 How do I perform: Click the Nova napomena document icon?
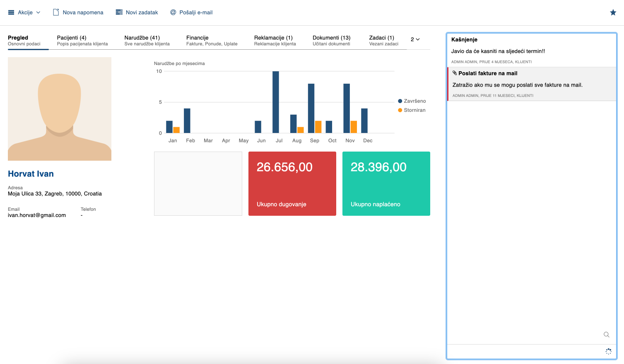tap(56, 12)
